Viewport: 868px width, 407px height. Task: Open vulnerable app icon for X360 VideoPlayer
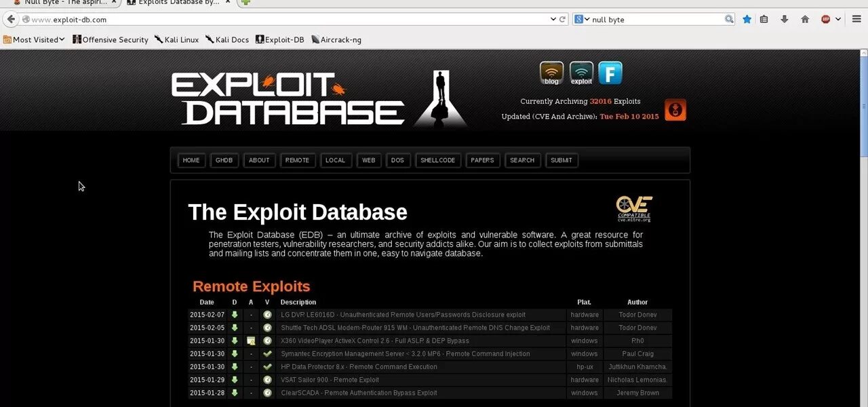251,341
